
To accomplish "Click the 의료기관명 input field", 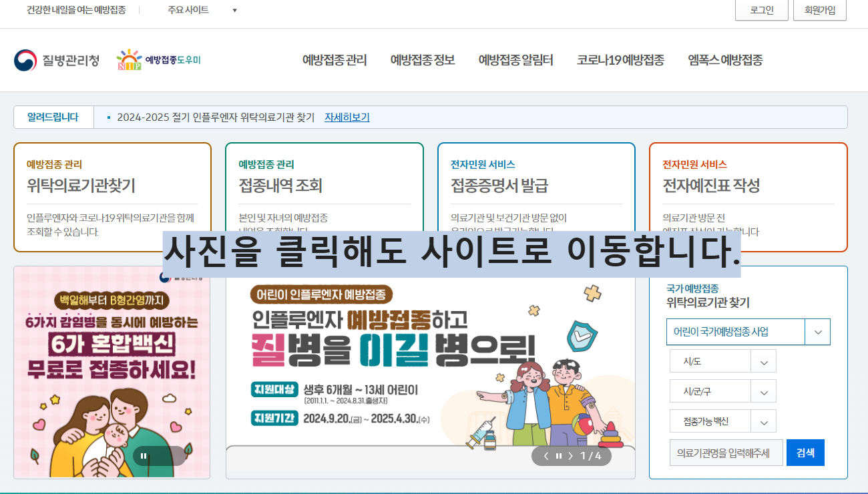I will [x=726, y=452].
